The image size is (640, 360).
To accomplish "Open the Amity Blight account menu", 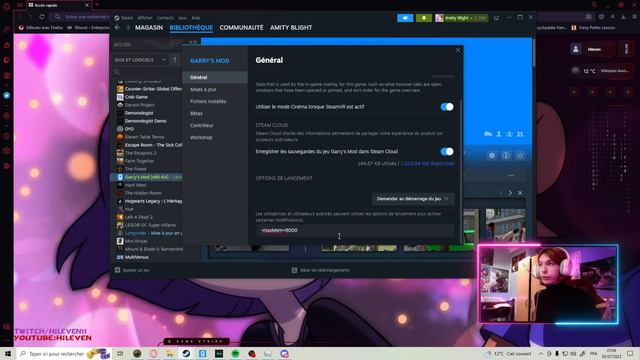I will pyautogui.click(x=461, y=18).
